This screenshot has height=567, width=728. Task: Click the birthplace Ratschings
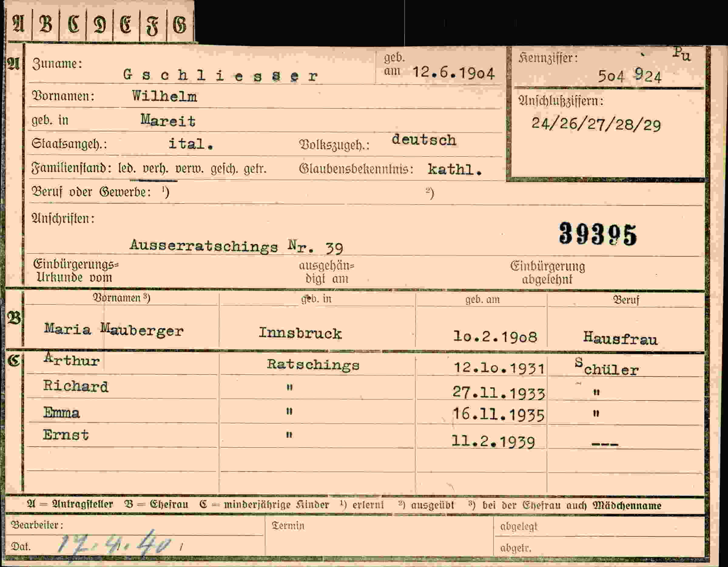tap(313, 365)
